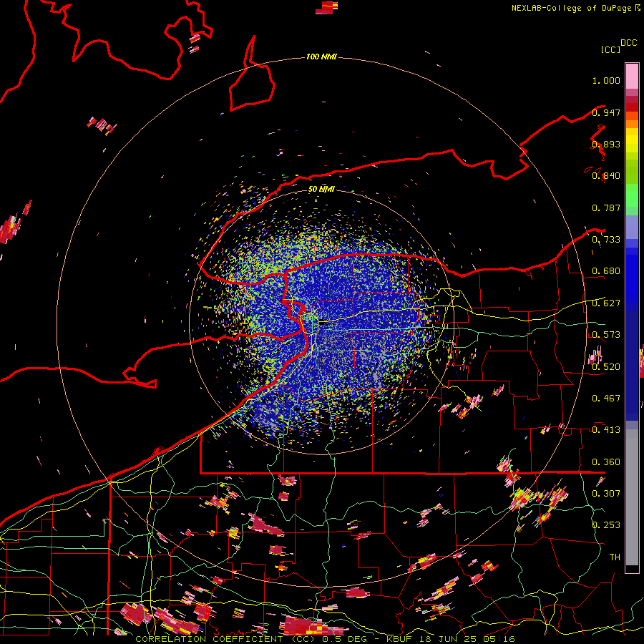Click the [CC] units label

coord(610,49)
